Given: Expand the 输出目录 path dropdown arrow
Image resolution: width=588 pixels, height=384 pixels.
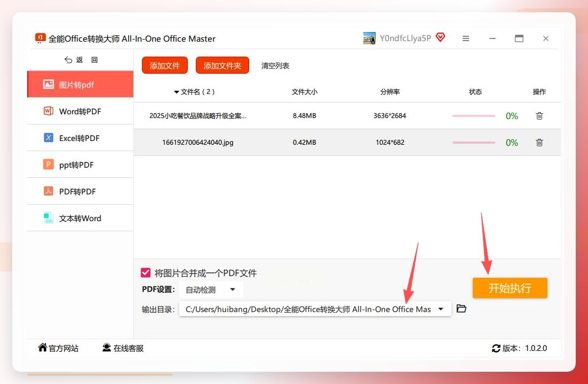Looking at the screenshot, I should (x=441, y=309).
